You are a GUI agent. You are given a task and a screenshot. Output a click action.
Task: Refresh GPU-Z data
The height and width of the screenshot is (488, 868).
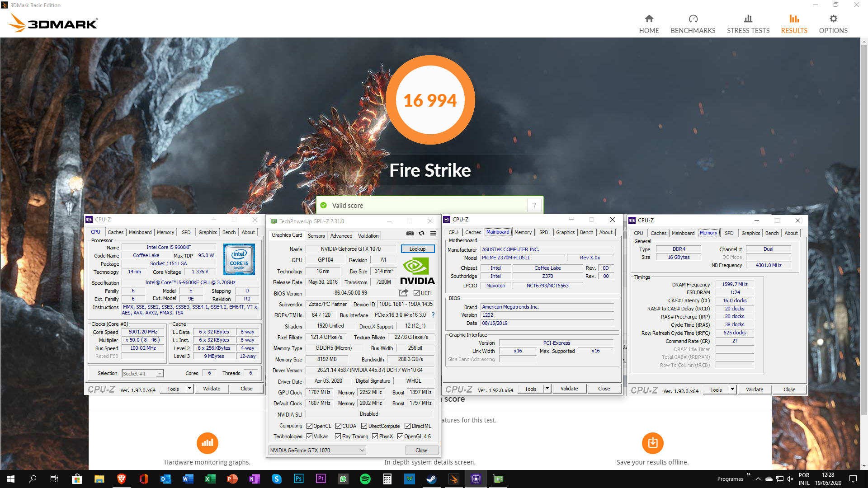click(421, 233)
